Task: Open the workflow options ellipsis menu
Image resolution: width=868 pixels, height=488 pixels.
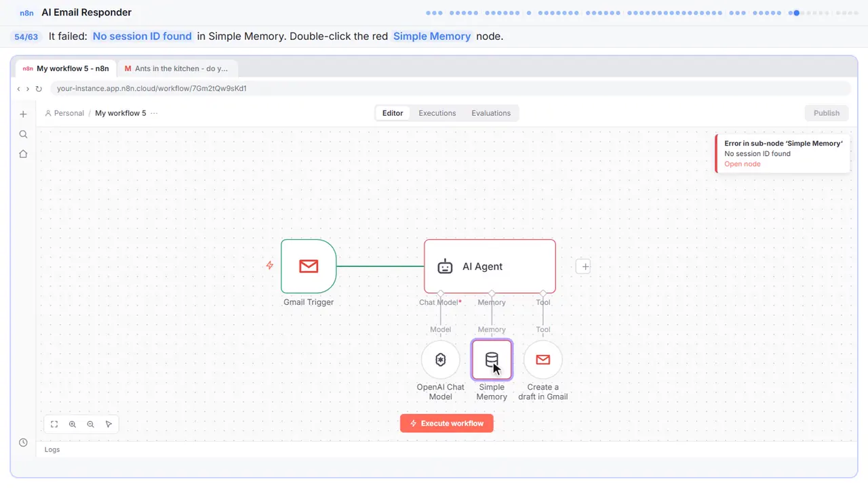Action: 154,113
